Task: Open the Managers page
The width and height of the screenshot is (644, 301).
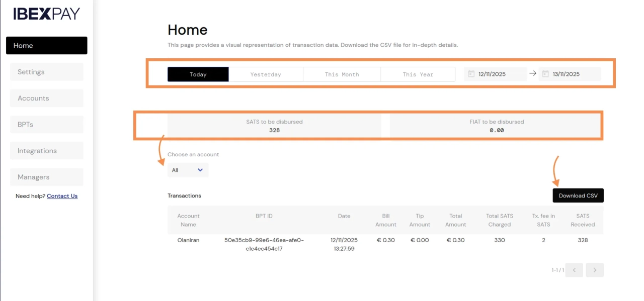Action: tap(46, 177)
